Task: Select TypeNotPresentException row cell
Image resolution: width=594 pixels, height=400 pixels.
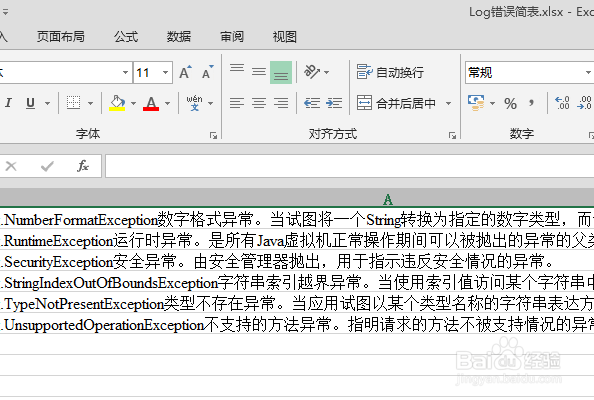Action: click(x=297, y=303)
